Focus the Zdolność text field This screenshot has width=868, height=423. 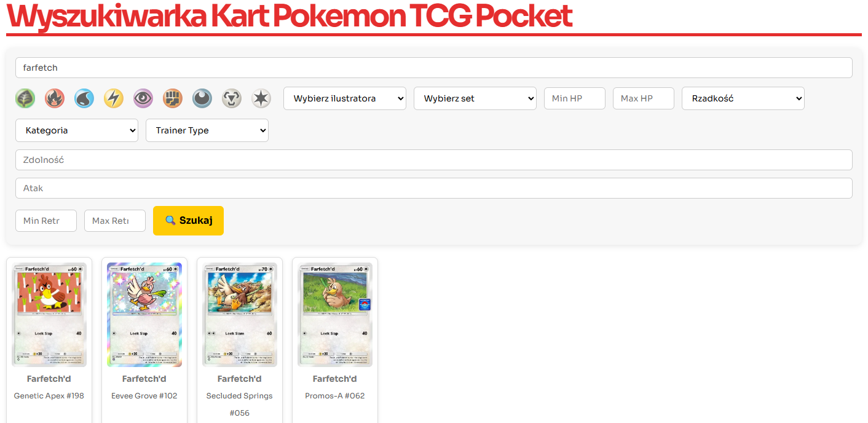[x=433, y=160]
